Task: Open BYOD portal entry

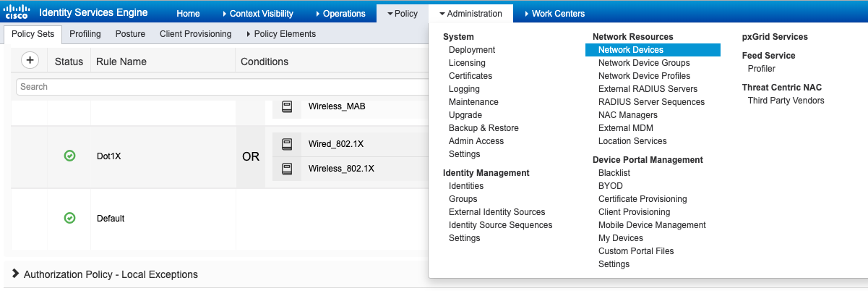Action: tap(611, 186)
